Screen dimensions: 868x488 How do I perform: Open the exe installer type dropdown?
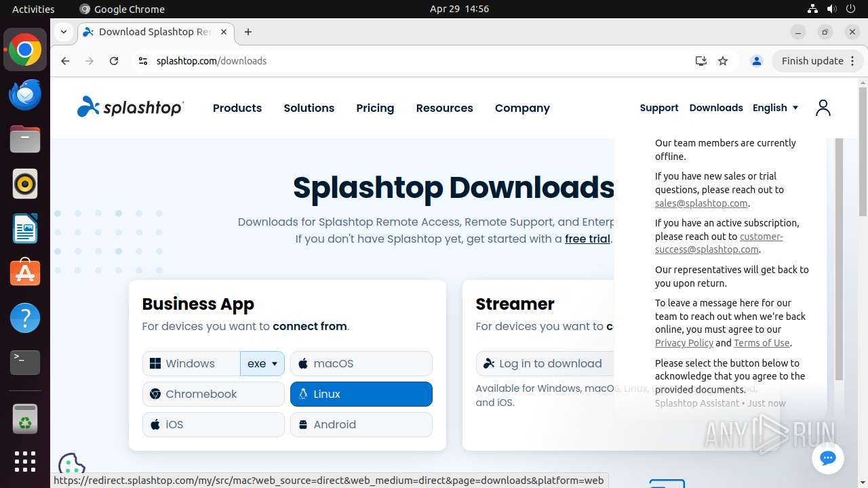(262, 363)
